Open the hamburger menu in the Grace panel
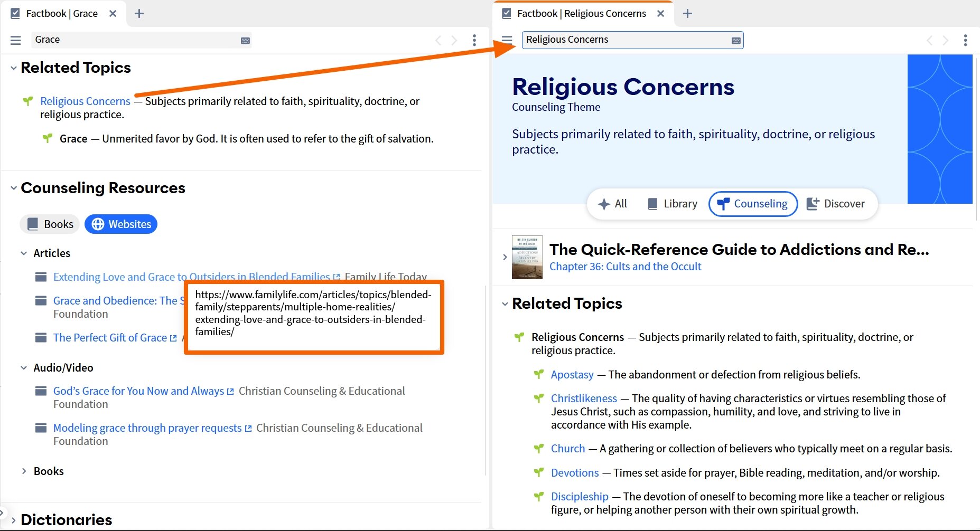Screen dimensions: 980x531 tap(16, 40)
